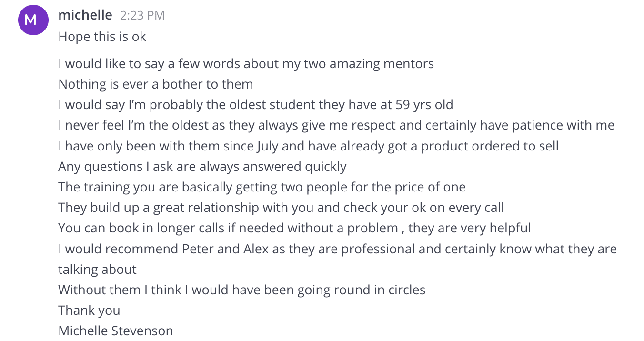Click the 2:23 PM message timestamp
This screenshot has width=644, height=341.
click(142, 16)
